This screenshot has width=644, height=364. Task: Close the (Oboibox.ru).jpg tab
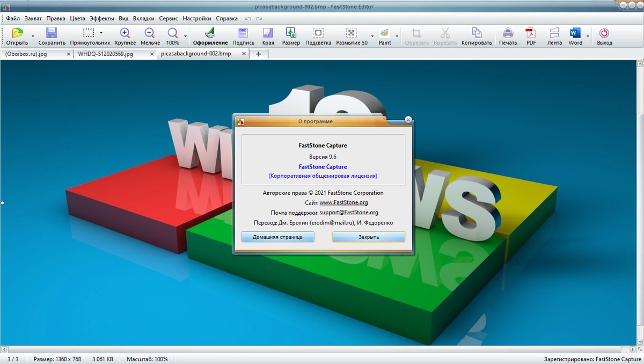(69, 54)
